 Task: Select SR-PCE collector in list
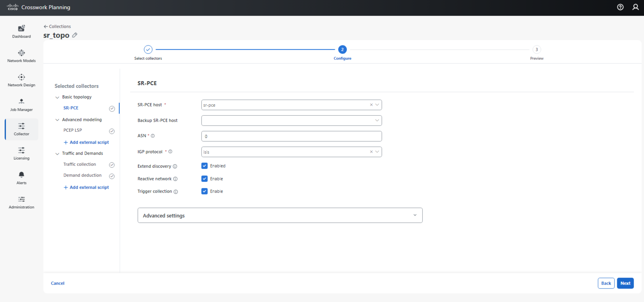(71, 108)
